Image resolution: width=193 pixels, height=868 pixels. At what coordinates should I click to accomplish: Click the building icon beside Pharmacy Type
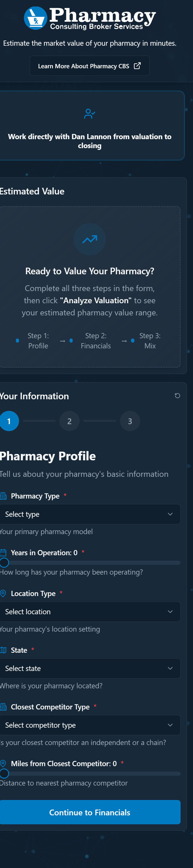click(x=4, y=496)
